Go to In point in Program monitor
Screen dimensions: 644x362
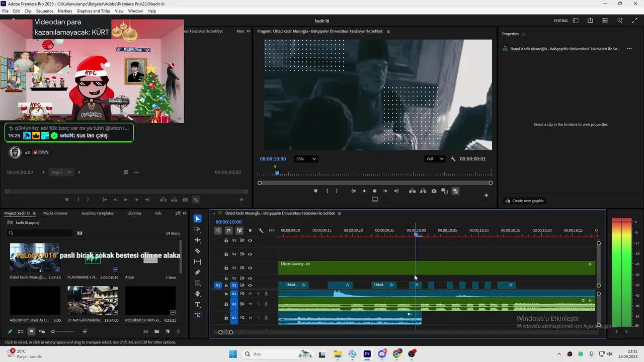354,191
